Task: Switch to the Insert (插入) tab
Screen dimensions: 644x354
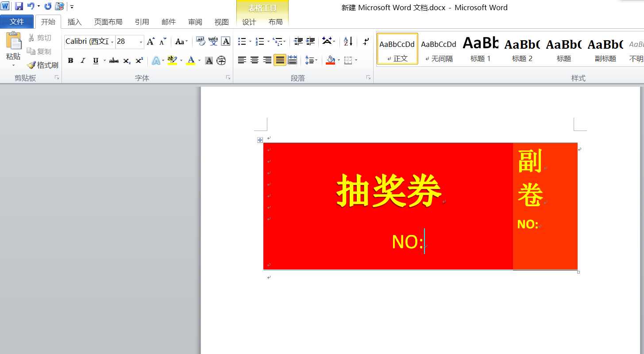Action: [74, 22]
